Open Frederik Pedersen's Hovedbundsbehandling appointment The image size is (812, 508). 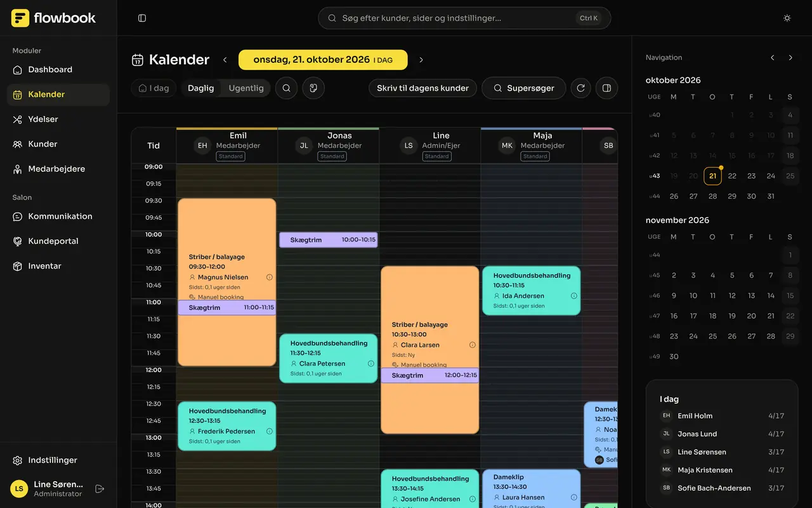click(x=226, y=426)
